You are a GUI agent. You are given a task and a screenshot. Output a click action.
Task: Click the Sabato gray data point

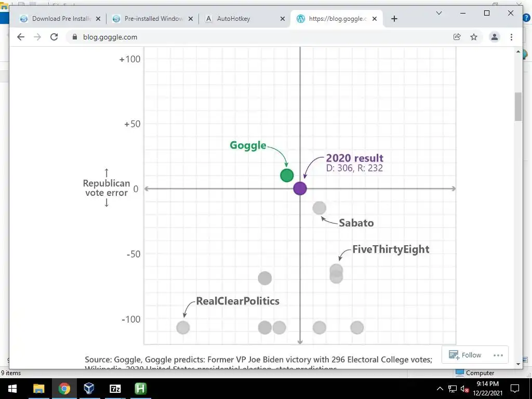(x=320, y=208)
